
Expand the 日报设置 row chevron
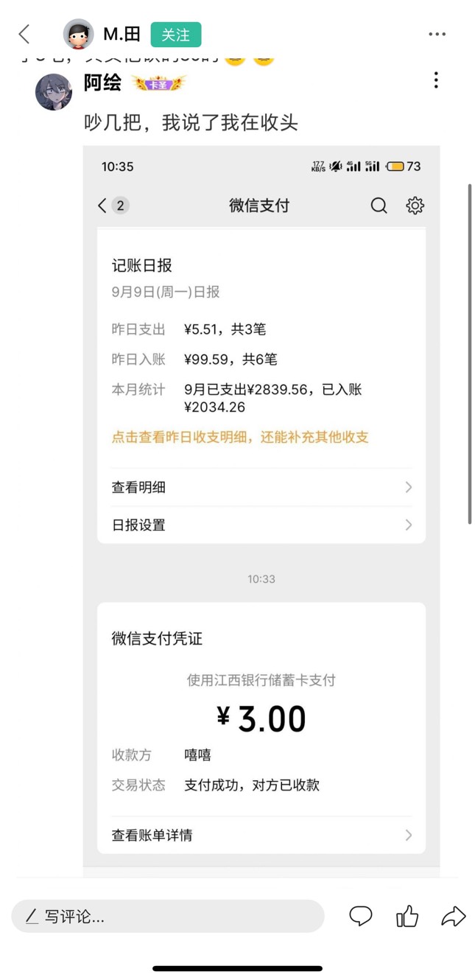(x=408, y=525)
